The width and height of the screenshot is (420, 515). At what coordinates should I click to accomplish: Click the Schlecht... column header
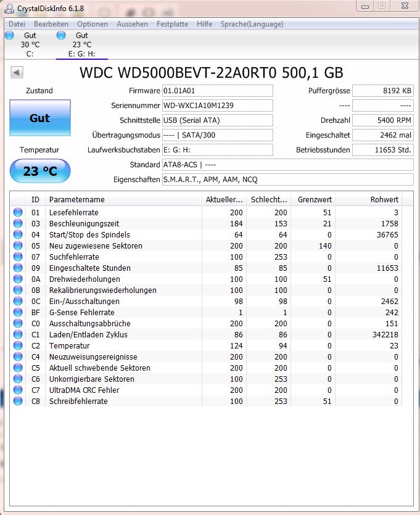pos(269,199)
